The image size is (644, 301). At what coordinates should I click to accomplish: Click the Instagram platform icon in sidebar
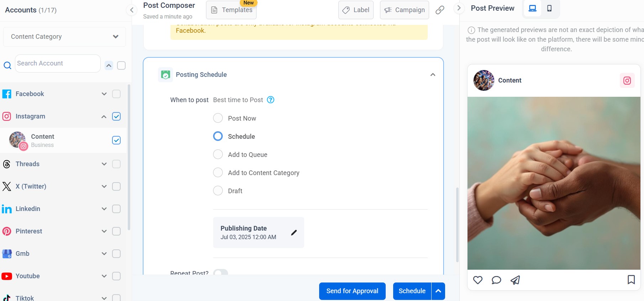coord(6,116)
